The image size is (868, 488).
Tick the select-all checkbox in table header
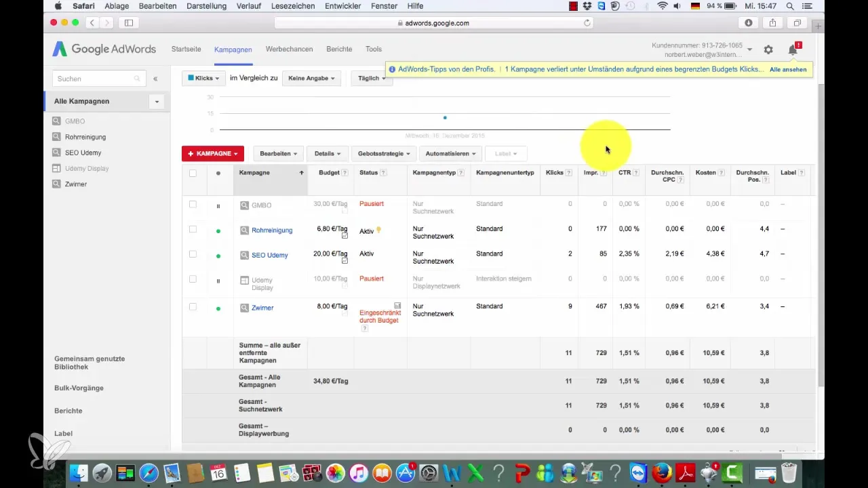(x=193, y=173)
